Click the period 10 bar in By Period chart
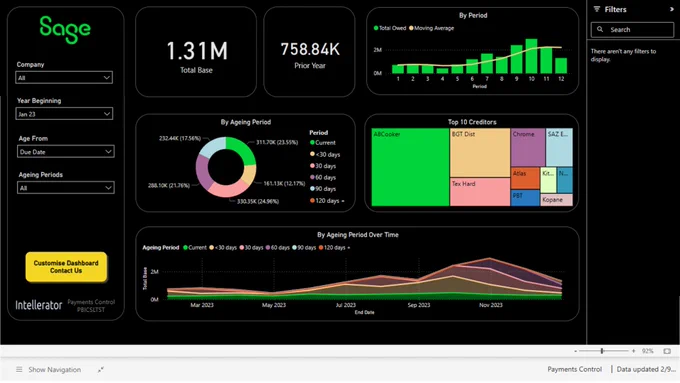The width and height of the screenshot is (680, 383). (531, 56)
